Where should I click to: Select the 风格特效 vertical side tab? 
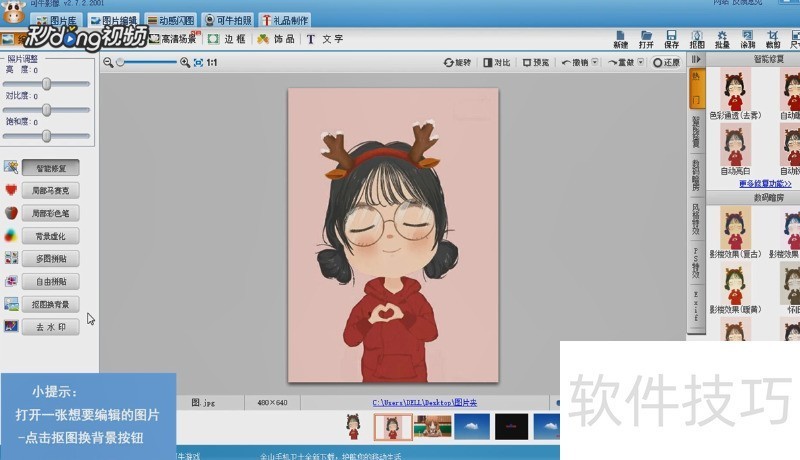696,219
